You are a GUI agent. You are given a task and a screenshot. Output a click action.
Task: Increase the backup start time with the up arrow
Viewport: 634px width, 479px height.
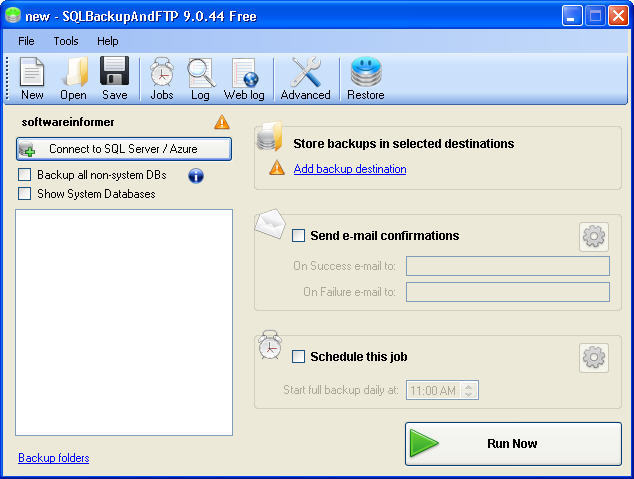point(469,386)
